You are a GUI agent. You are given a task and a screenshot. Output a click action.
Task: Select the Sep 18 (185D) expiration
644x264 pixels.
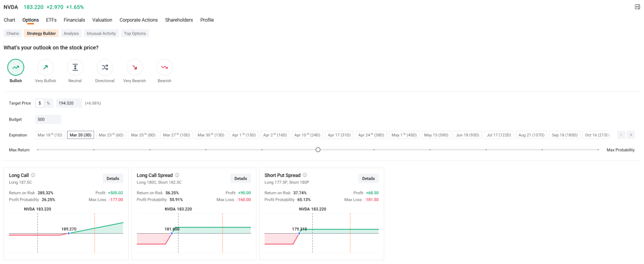point(565,135)
